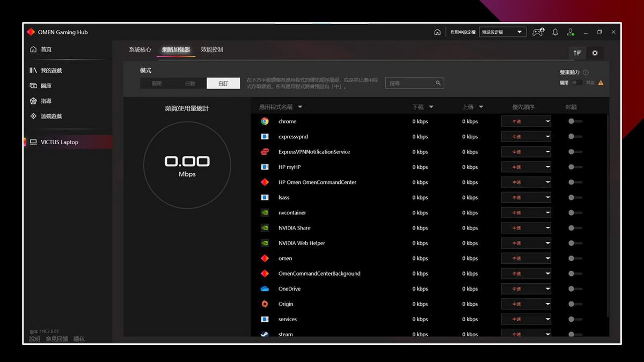Click the 優先順序 column header

(524, 107)
